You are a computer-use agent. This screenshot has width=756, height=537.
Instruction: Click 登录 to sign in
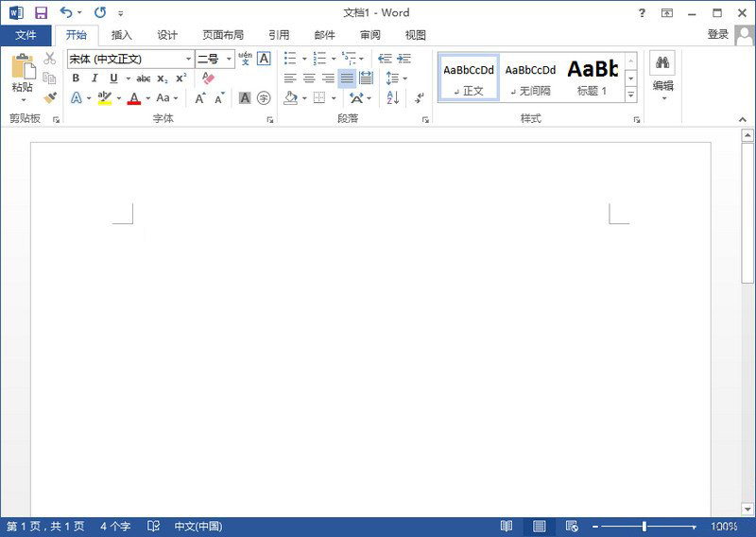pos(717,35)
